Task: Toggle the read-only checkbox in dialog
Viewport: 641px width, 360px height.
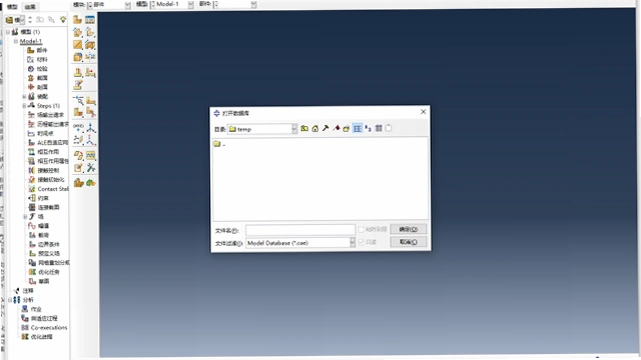Action: coord(361,242)
